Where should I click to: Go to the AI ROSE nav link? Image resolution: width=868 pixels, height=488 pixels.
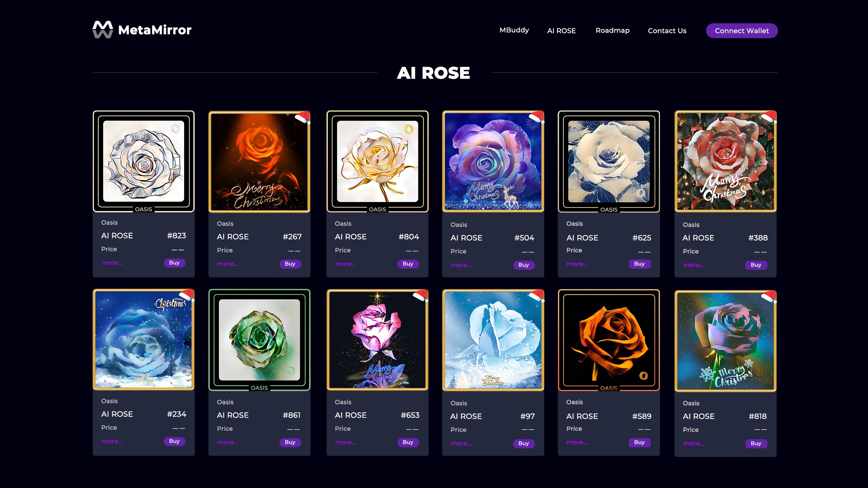pyautogui.click(x=561, y=31)
